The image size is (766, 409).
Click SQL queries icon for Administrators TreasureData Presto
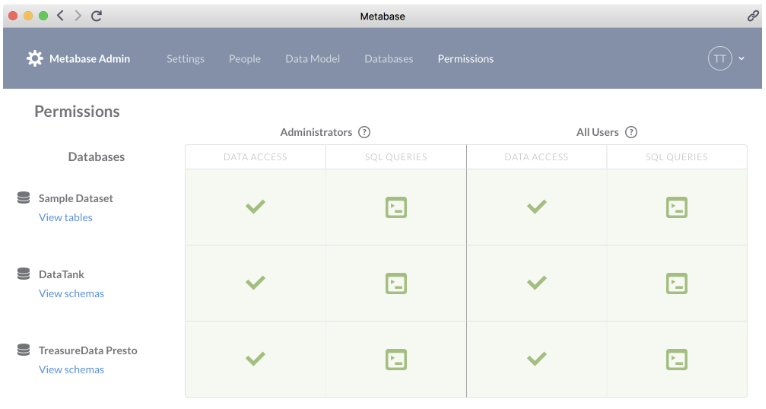(396, 359)
